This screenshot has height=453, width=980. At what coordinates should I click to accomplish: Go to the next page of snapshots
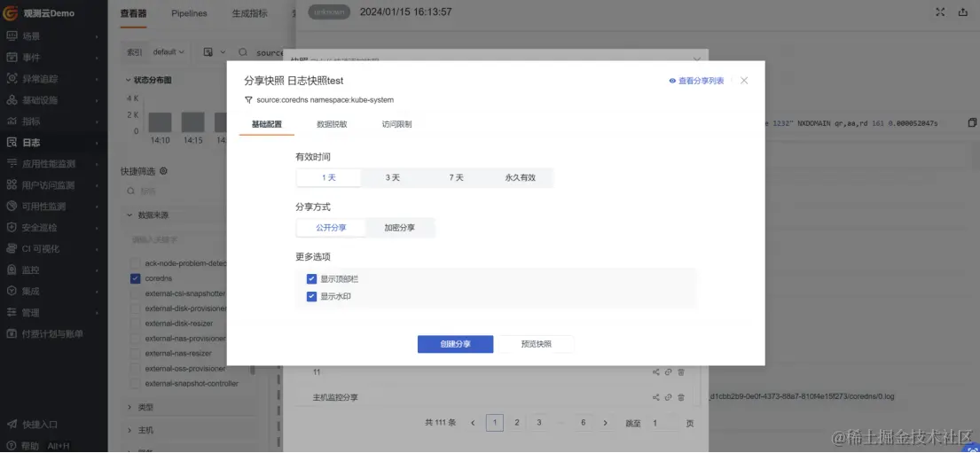point(605,423)
